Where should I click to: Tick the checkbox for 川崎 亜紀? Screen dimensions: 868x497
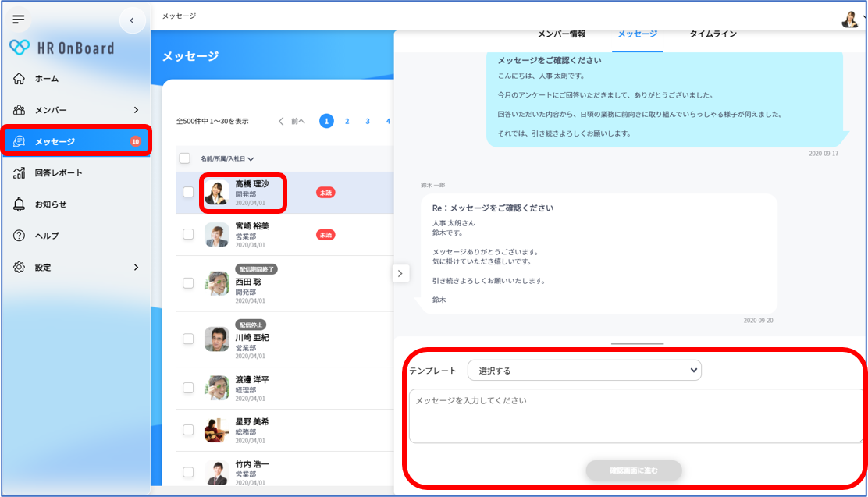pos(188,339)
